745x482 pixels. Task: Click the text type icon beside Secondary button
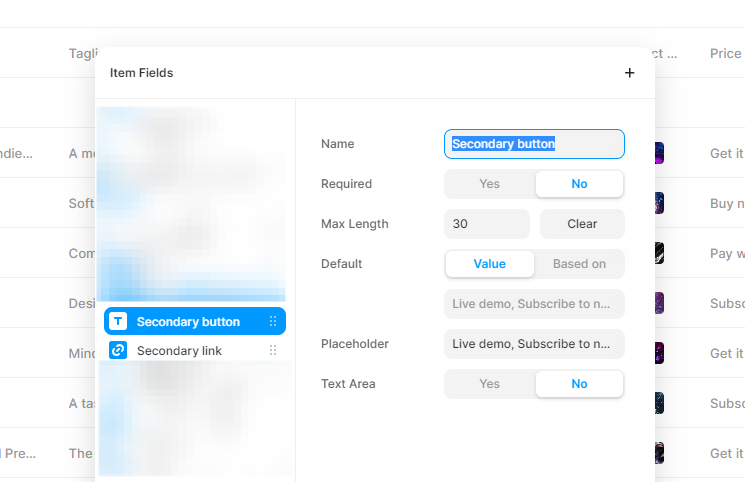(118, 321)
